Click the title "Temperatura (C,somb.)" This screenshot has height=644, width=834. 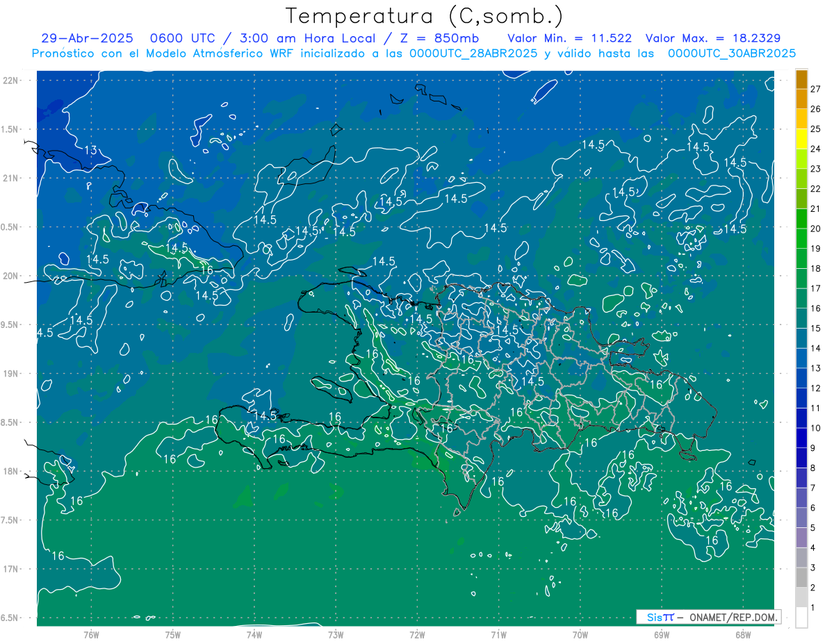pos(425,17)
